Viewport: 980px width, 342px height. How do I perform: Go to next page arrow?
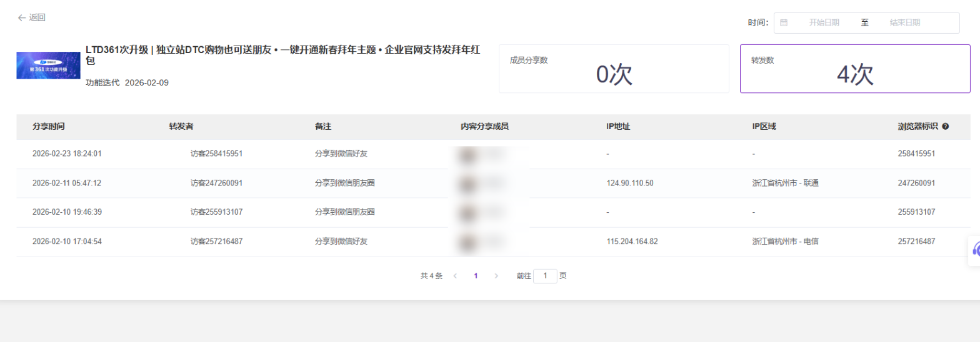pos(496,275)
